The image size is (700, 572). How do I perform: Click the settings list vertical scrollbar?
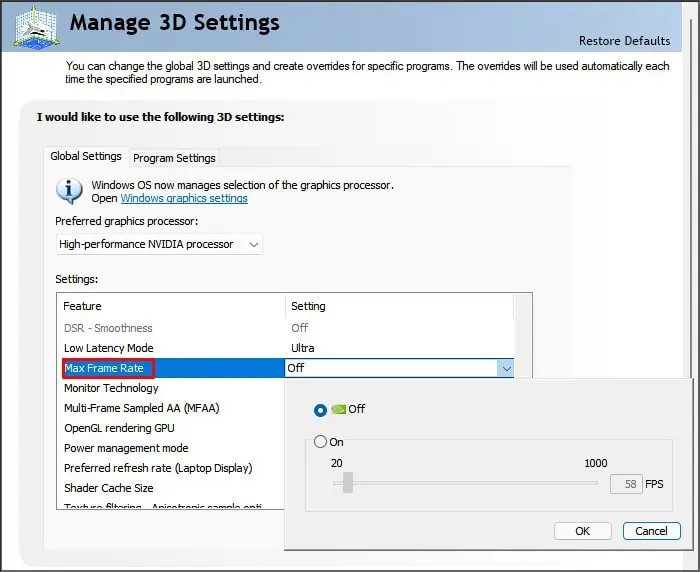(x=523, y=336)
